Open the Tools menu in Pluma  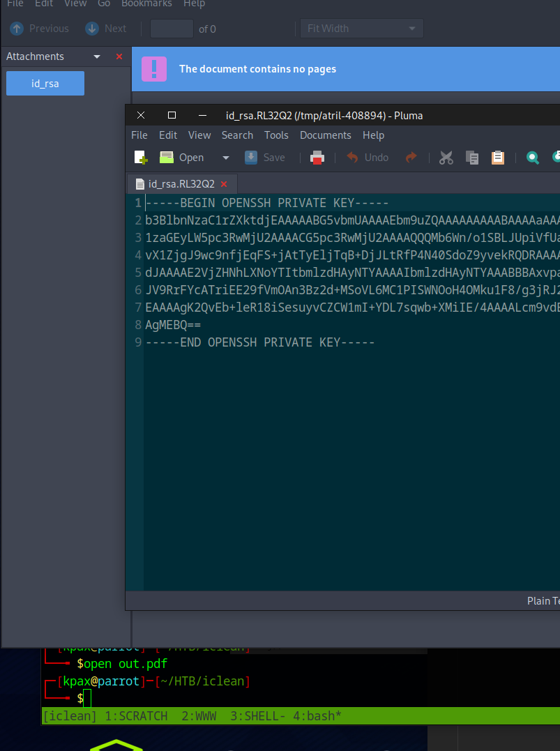276,135
